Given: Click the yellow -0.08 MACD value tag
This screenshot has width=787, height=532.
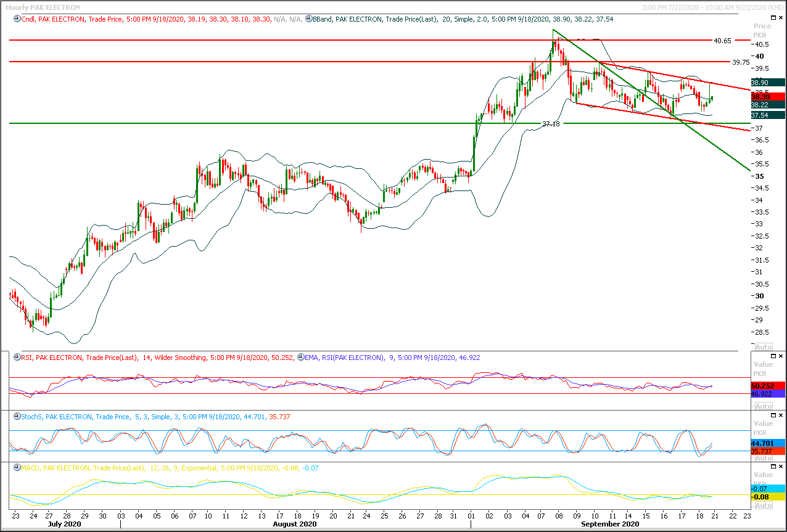Looking at the screenshot, I should (767, 497).
